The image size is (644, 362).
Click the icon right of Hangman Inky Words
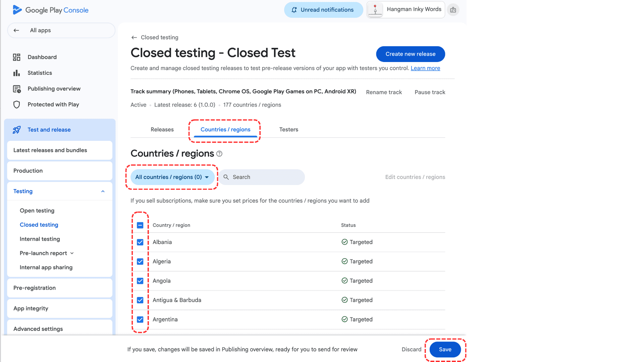point(453,10)
